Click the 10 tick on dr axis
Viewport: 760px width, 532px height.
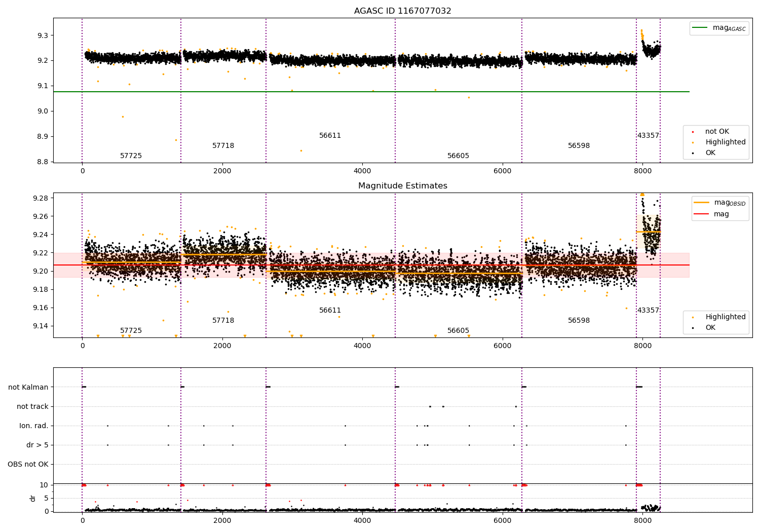tap(45, 485)
